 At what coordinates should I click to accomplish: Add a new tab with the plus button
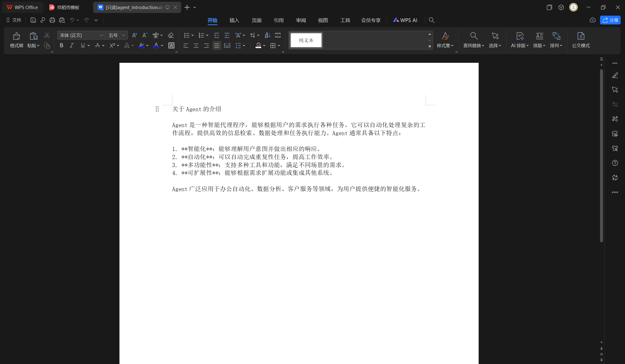pyautogui.click(x=187, y=7)
